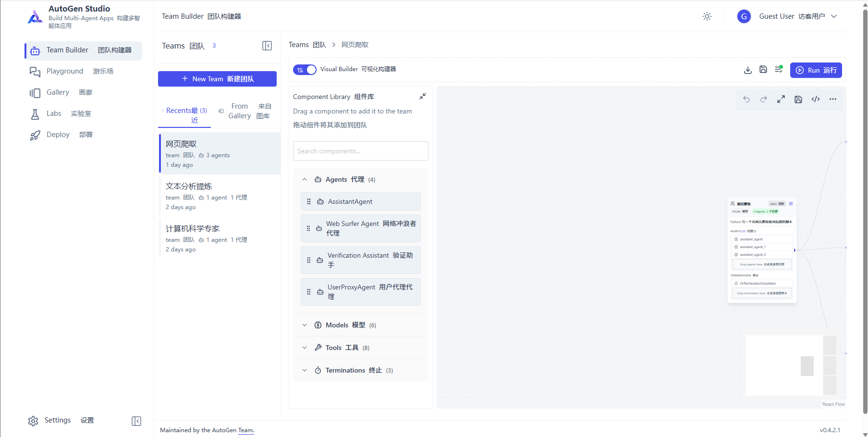The height and width of the screenshot is (437, 868).
Task: Open Settings from the sidebar
Action: coord(61,421)
